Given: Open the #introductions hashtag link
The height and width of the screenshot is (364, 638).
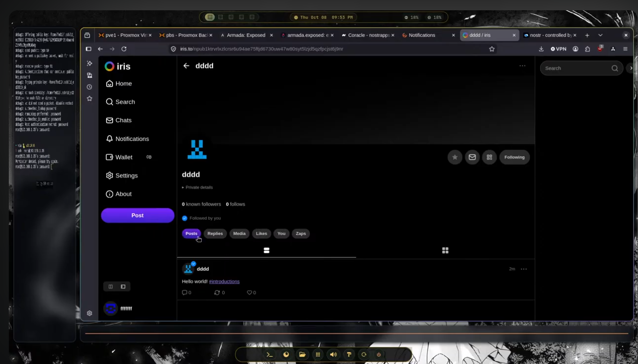Looking at the screenshot, I should pos(224,281).
